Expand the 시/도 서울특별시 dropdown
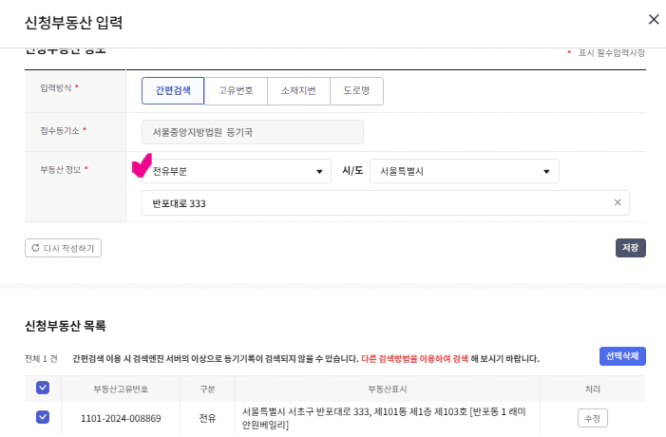This screenshot has width=666, height=437. click(x=464, y=171)
